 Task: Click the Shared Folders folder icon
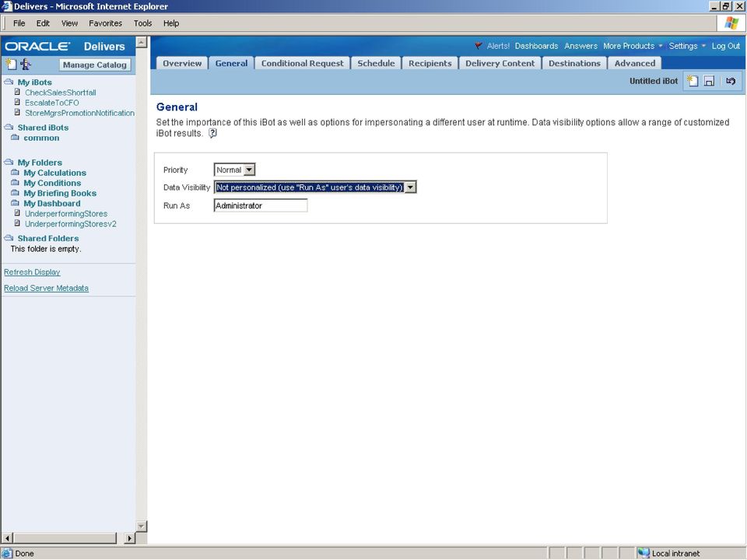tap(9, 238)
